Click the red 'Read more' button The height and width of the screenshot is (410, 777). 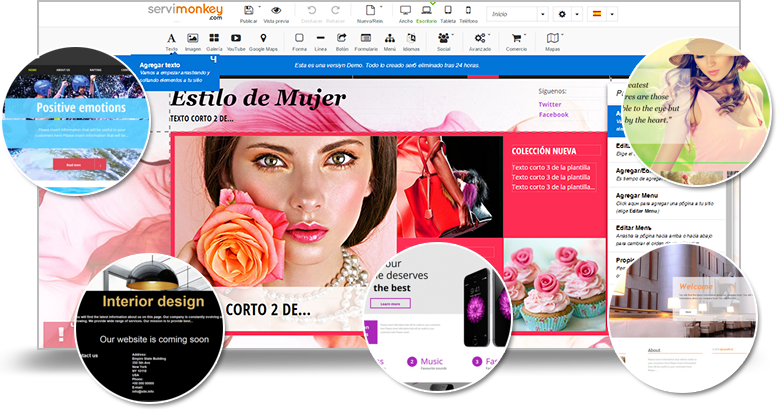click(x=79, y=165)
